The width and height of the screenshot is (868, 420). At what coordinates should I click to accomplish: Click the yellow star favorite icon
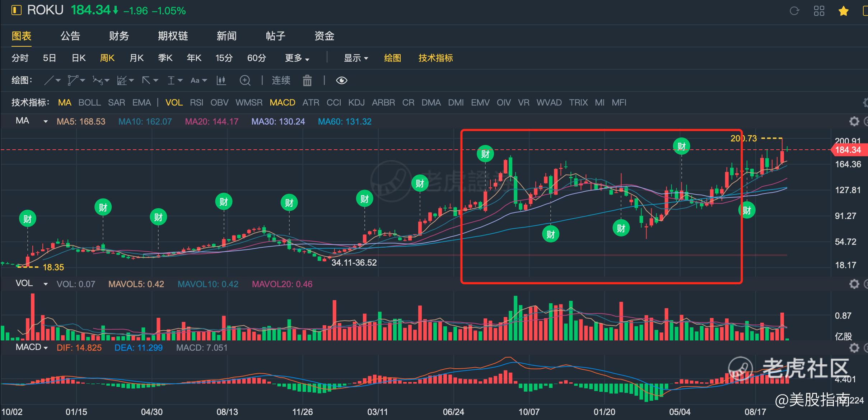pos(843,11)
